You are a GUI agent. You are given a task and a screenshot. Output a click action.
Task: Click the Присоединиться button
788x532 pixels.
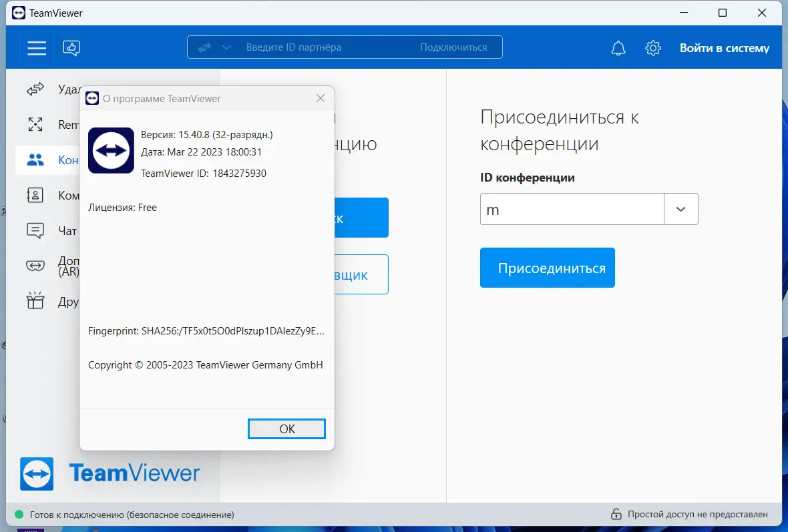(x=548, y=268)
